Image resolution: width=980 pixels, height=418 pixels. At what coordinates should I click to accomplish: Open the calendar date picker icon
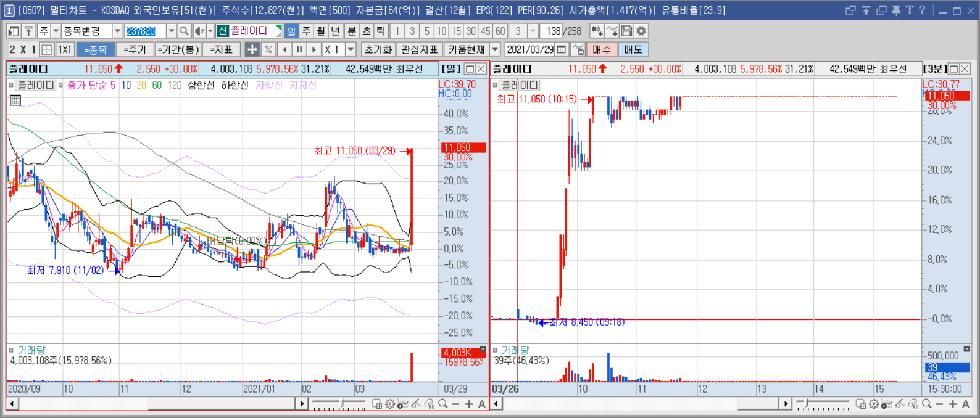coord(562,49)
